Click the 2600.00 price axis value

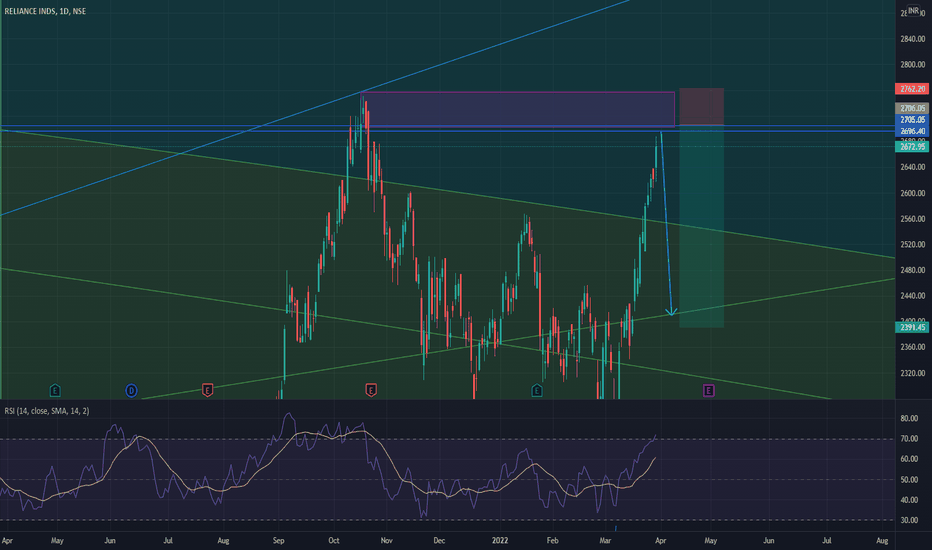[x=912, y=193]
